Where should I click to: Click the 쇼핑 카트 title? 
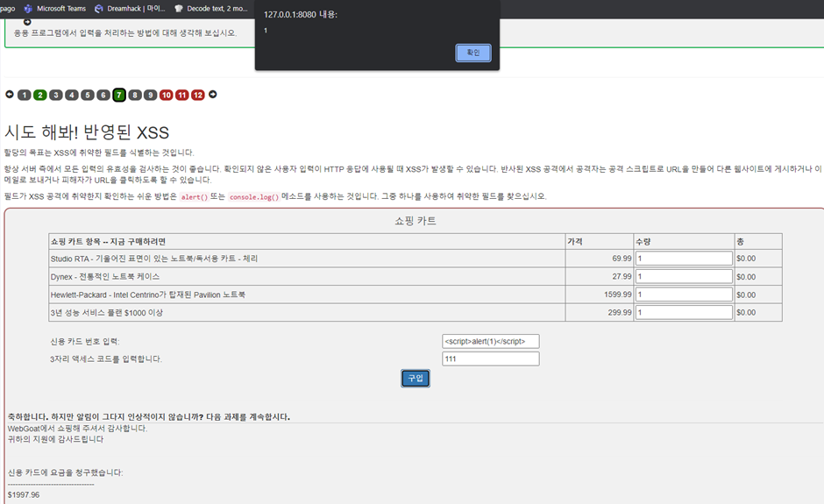[416, 221]
